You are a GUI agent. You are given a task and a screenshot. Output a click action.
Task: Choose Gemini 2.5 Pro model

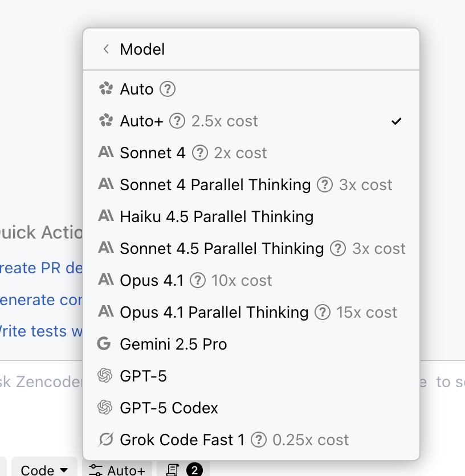pos(173,344)
